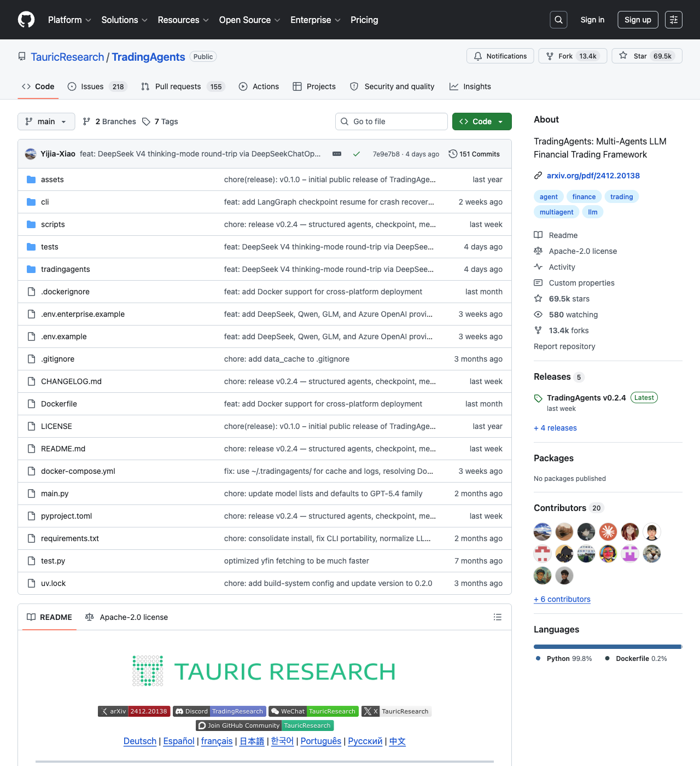This screenshot has width=700, height=766.
Task: Star the TradingAgents repository
Action: click(x=647, y=56)
